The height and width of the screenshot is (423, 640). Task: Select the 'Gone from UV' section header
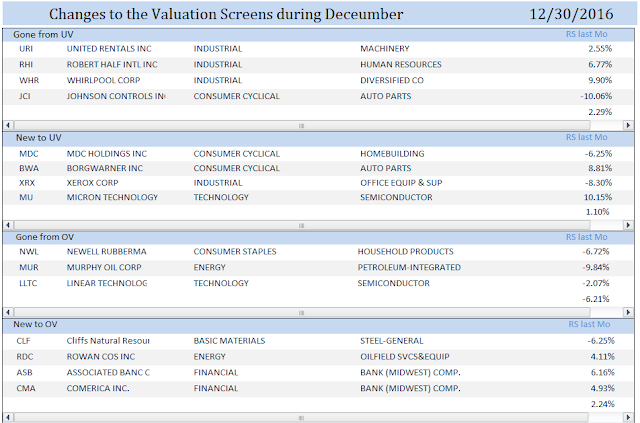(43, 35)
